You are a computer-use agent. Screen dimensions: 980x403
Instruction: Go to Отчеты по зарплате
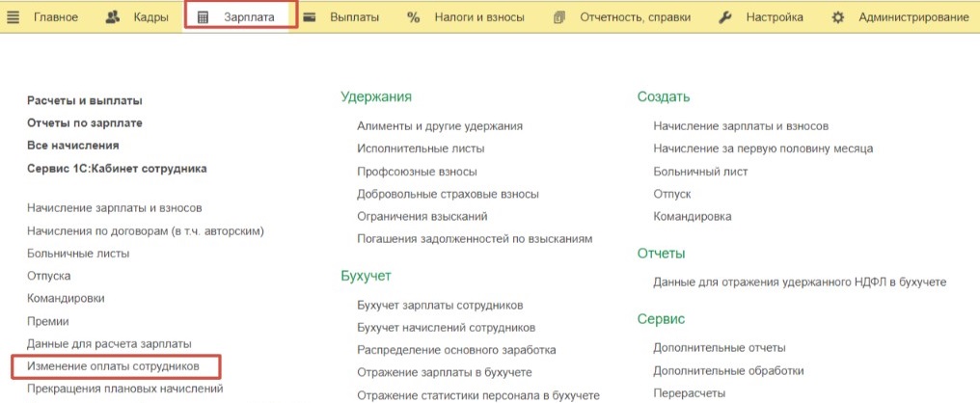click(x=85, y=122)
